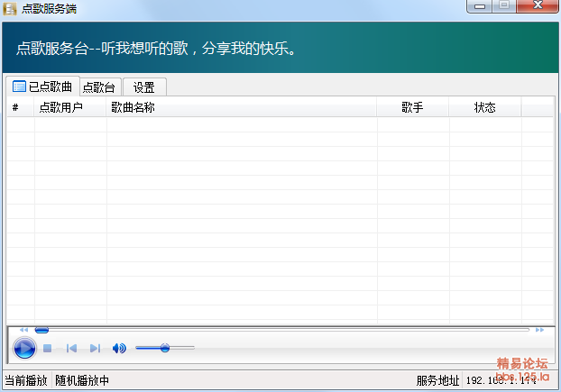Sort list by 歌曲名称 column
Image resolution: width=561 pixels, height=392 pixels.
click(x=133, y=108)
